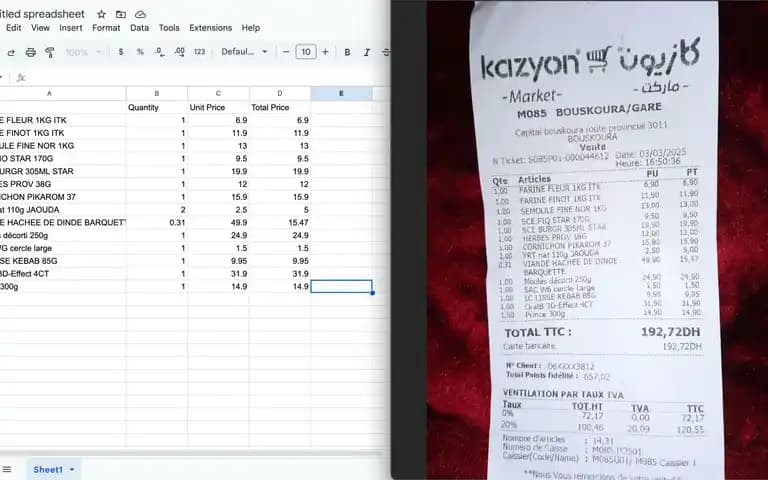Open the Tools menu
This screenshot has height=480, width=768.
(169, 28)
